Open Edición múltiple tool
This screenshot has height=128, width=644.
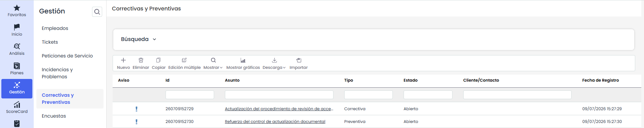click(x=184, y=63)
